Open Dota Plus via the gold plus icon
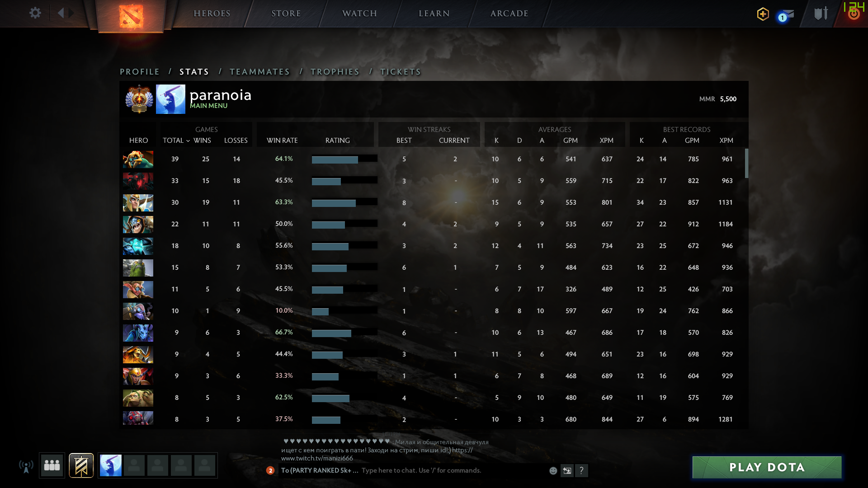Screen dimensions: 868x488 (x=762, y=14)
